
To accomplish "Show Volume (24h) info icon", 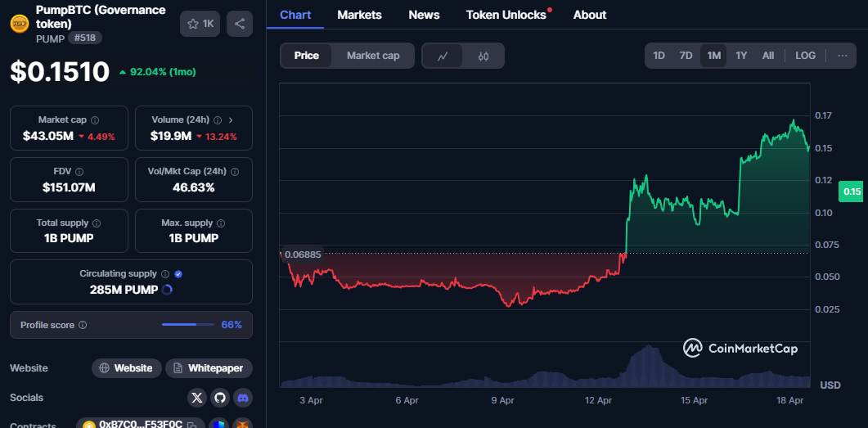I will pos(218,120).
